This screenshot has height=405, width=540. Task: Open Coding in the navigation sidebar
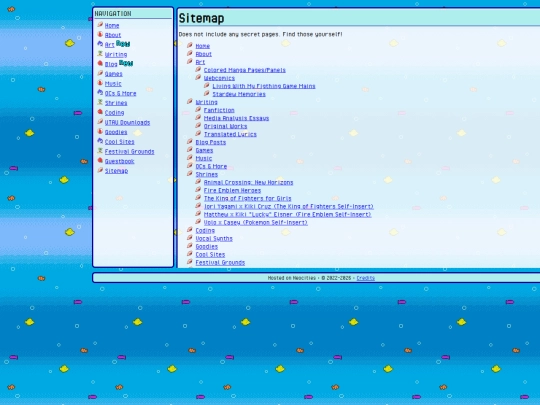pyautogui.click(x=114, y=113)
